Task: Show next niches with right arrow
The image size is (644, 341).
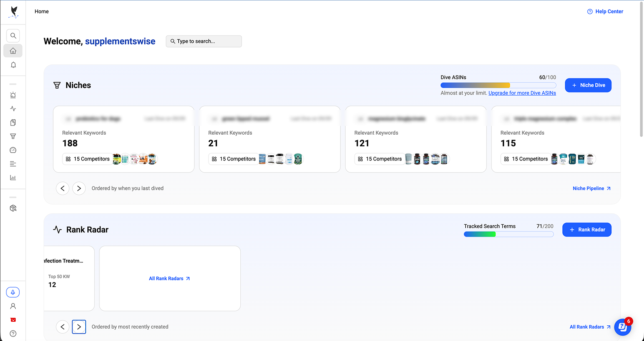Action: pos(79,188)
